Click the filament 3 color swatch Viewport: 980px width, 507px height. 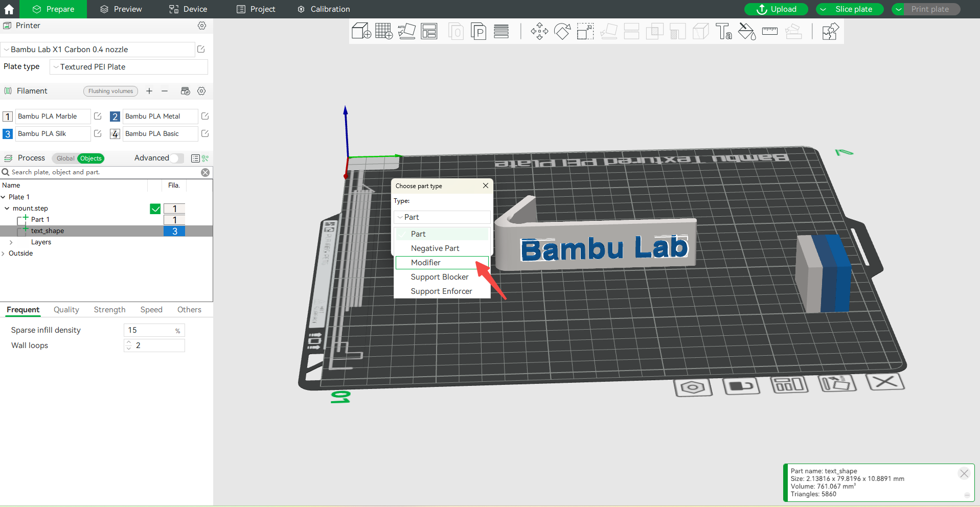[x=8, y=134]
